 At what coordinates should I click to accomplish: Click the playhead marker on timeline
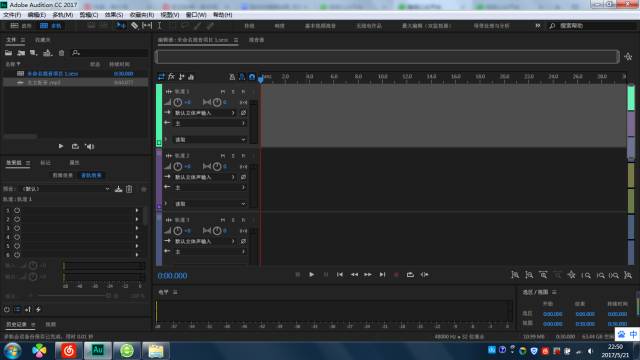coord(261,79)
